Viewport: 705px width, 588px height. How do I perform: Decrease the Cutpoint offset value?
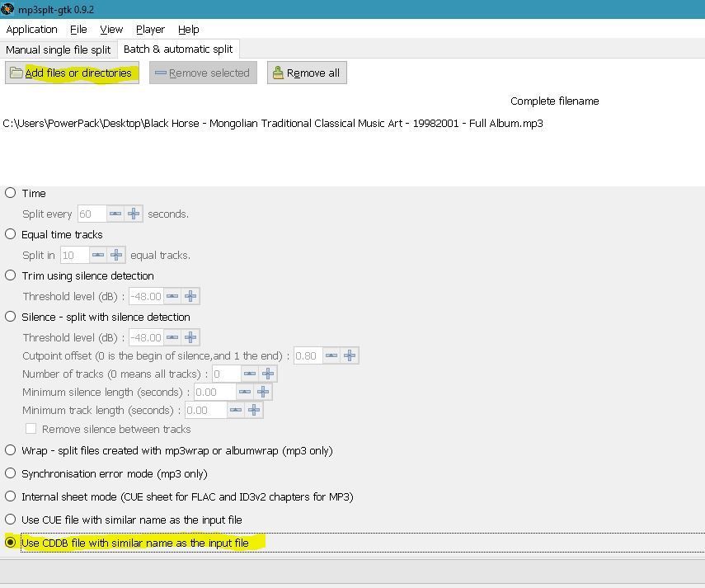[331, 356]
